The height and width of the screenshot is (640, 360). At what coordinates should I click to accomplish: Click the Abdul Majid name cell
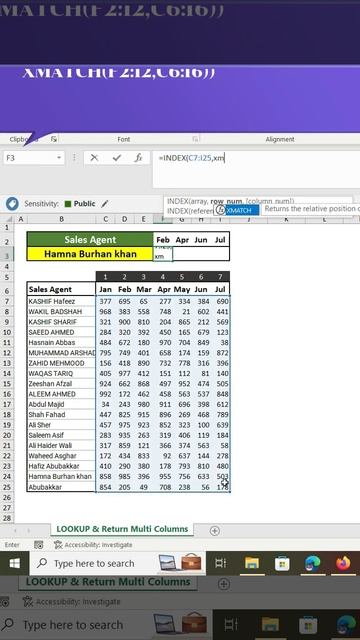(61, 404)
